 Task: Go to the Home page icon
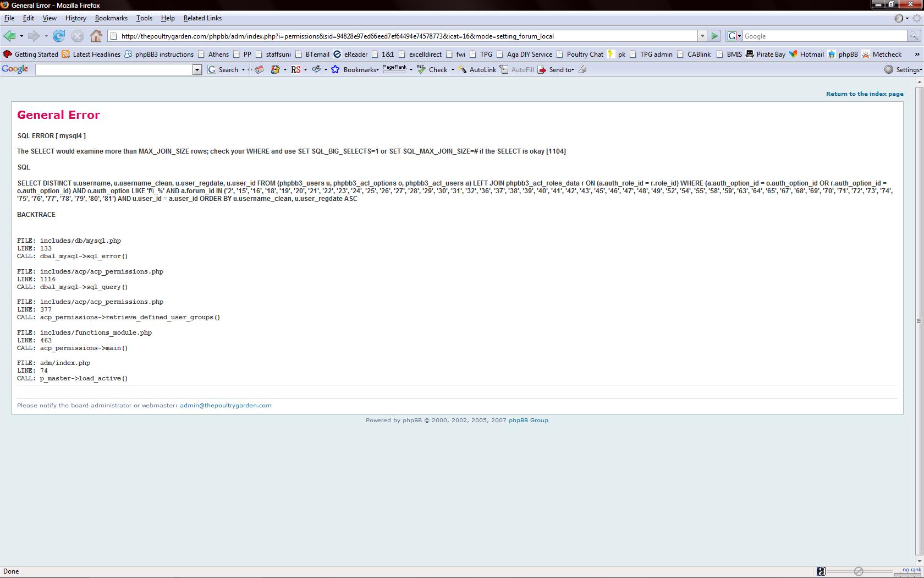click(96, 36)
